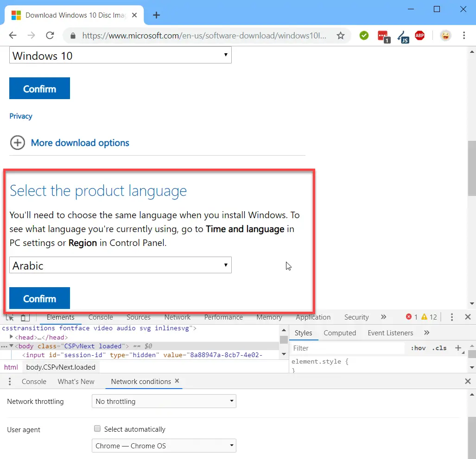The width and height of the screenshot is (476, 459).
Task: Open the green checkmark extension
Action: 364,36
